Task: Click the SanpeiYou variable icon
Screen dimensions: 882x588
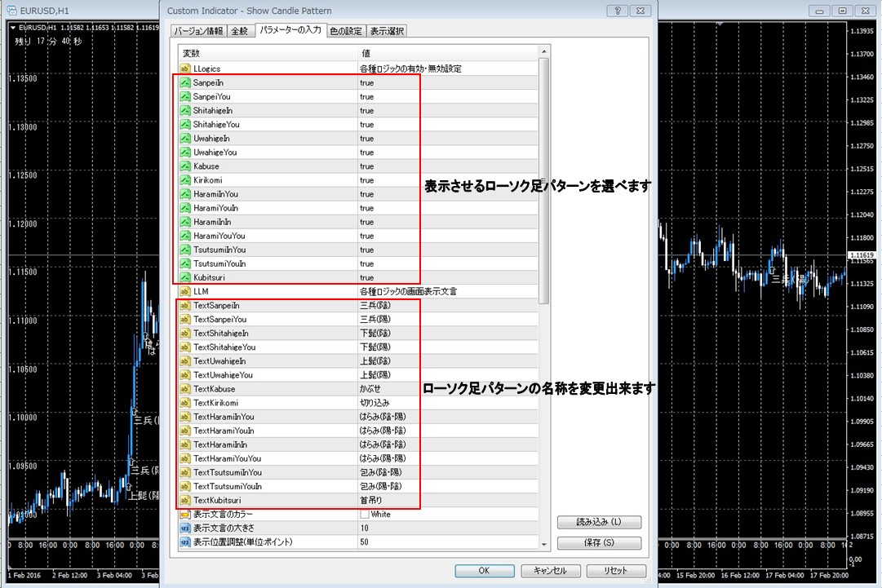Action: 185,97
